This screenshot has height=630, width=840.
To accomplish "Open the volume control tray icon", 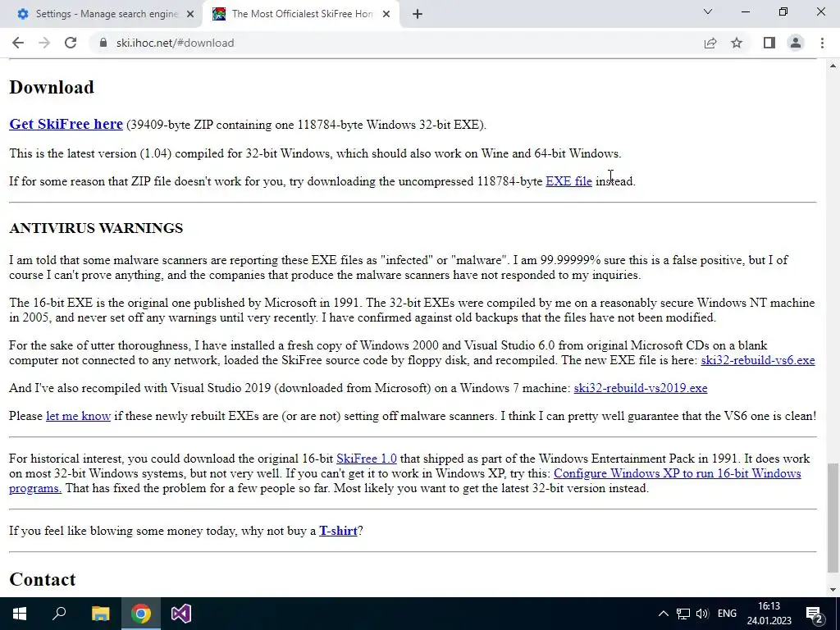I will pos(702,614).
